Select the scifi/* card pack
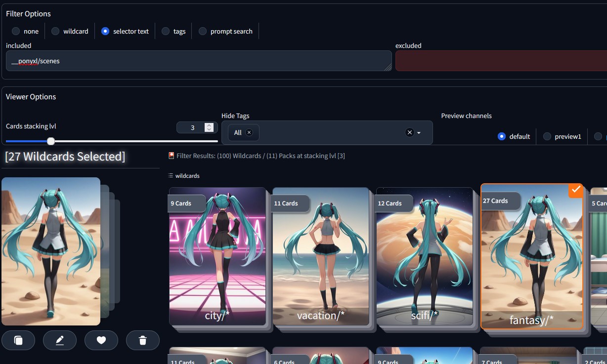 [425, 256]
